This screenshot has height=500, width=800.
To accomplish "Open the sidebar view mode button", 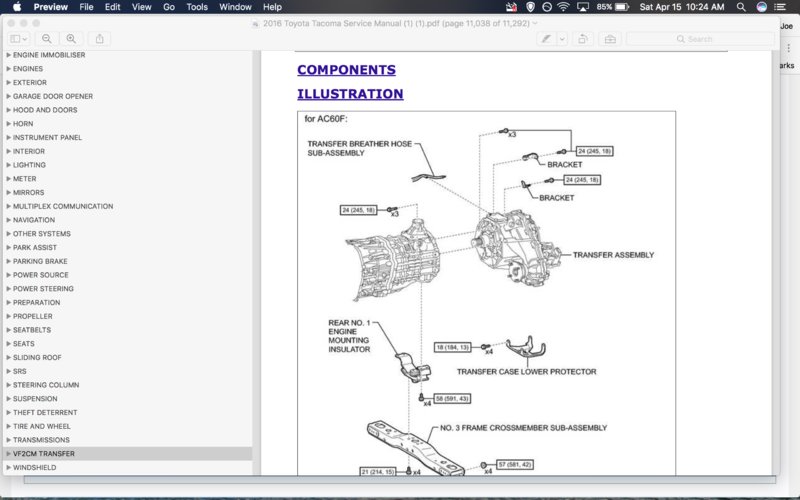I will (19, 39).
